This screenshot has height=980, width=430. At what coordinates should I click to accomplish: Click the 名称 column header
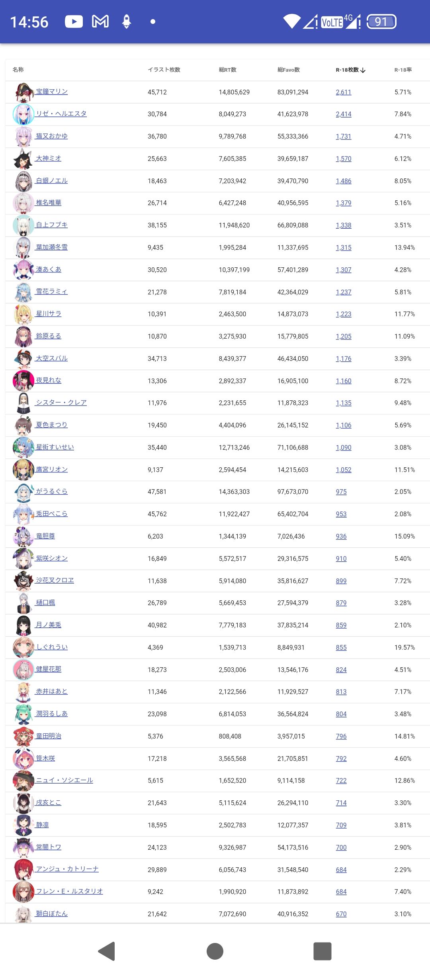18,69
